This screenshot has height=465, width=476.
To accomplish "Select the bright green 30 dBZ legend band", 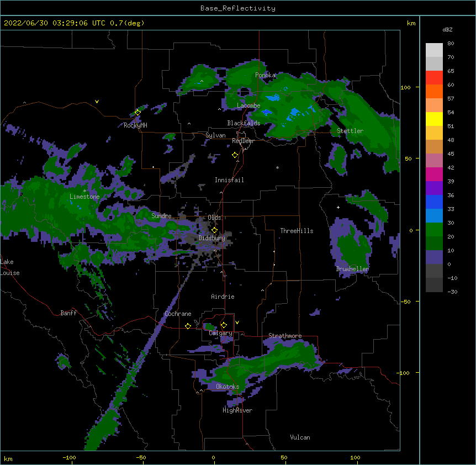I will pyautogui.click(x=434, y=230).
